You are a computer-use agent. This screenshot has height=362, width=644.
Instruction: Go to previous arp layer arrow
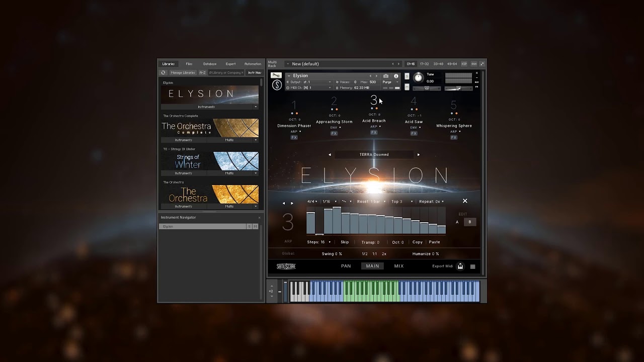(x=284, y=204)
